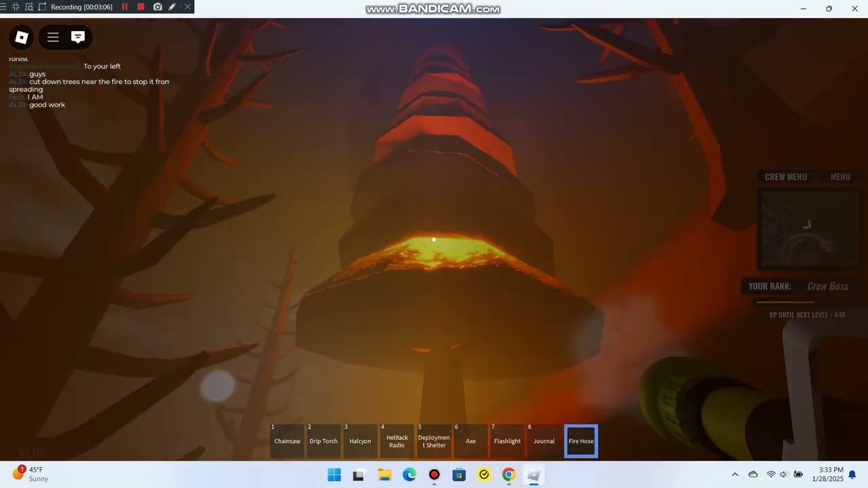Open the hamburger leaderboard menu
Image resolution: width=868 pixels, height=488 pixels.
click(53, 37)
